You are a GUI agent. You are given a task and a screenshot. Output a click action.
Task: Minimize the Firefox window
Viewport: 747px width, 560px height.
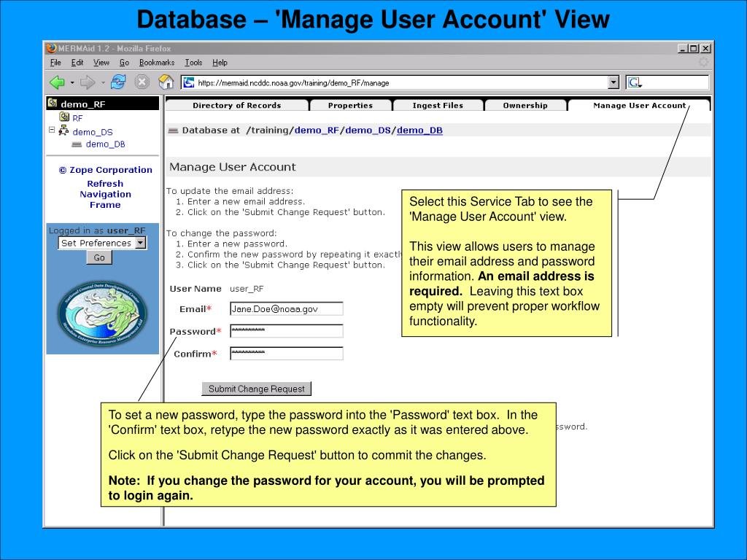[x=683, y=48]
